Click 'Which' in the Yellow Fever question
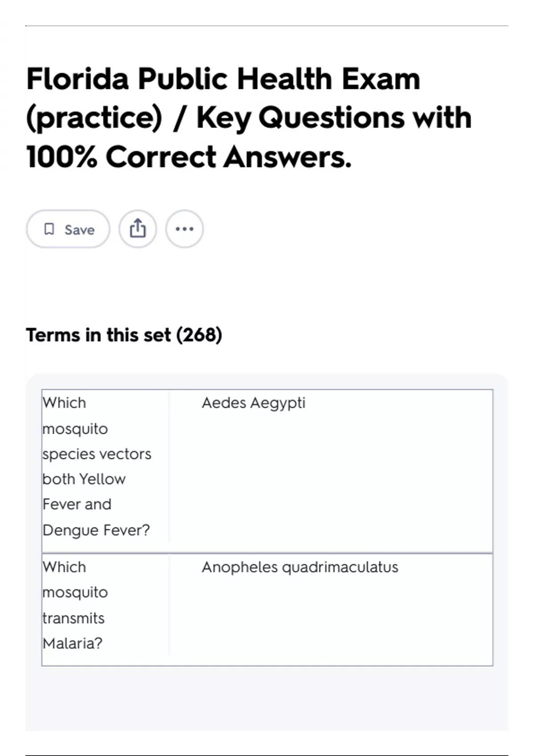 pyautogui.click(x=65, y=403)
